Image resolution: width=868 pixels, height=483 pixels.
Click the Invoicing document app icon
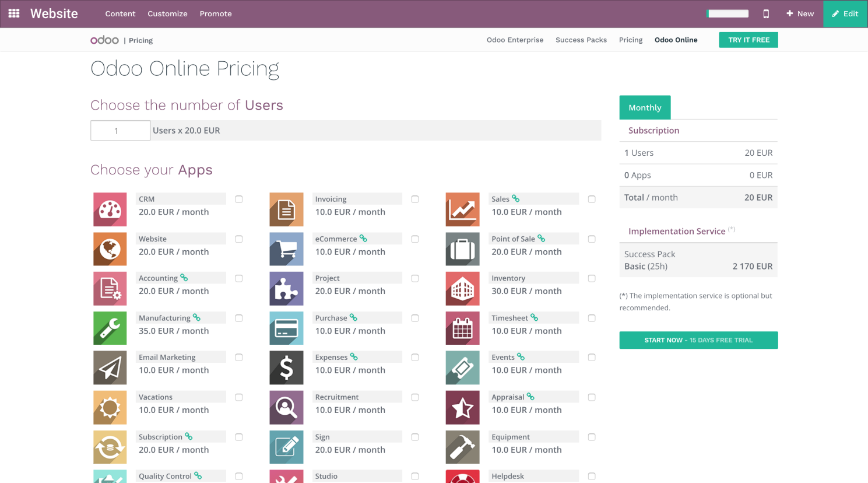(286, 209)
